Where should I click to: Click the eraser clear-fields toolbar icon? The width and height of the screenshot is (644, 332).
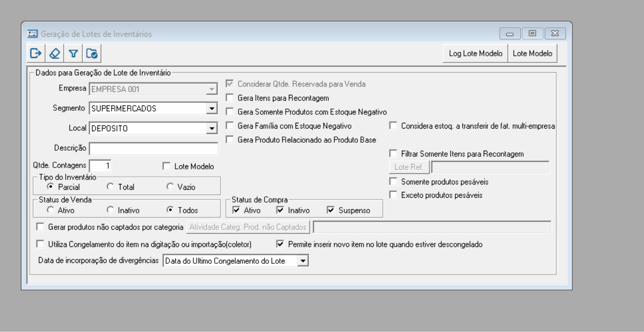[x=55, y=54]
